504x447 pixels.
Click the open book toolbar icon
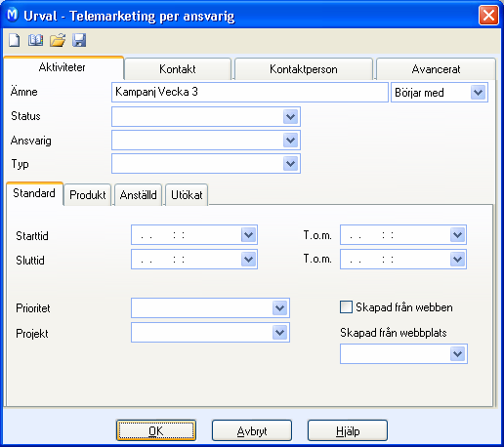35,40
